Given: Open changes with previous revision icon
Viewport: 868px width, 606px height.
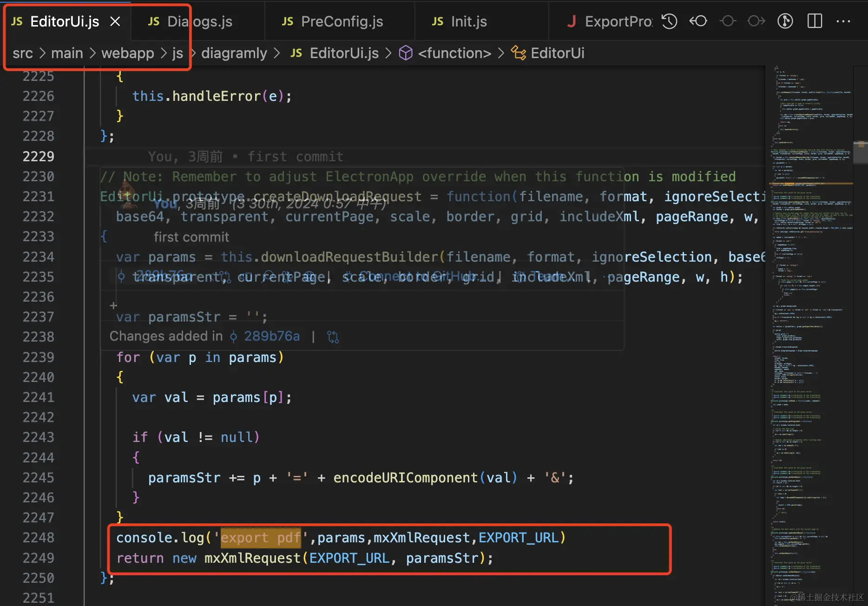Looking at the screenshot, I should [698, 21].
